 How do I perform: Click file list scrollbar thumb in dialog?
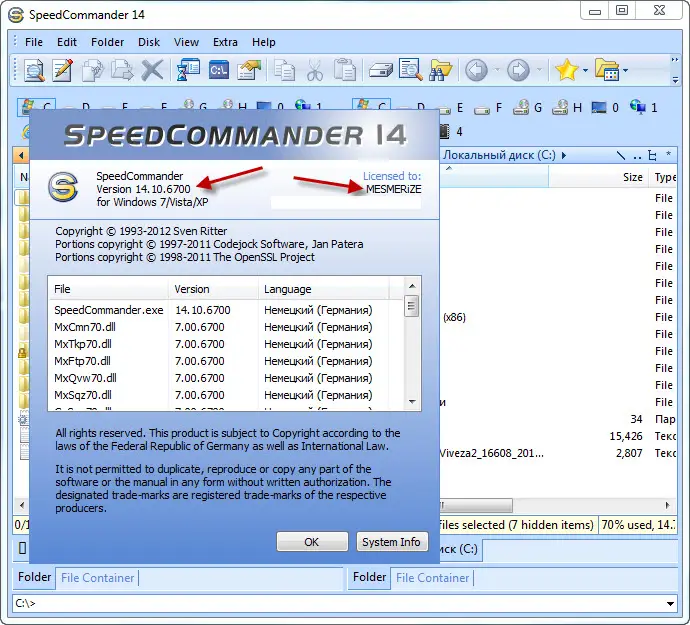[x=411, y=305]
